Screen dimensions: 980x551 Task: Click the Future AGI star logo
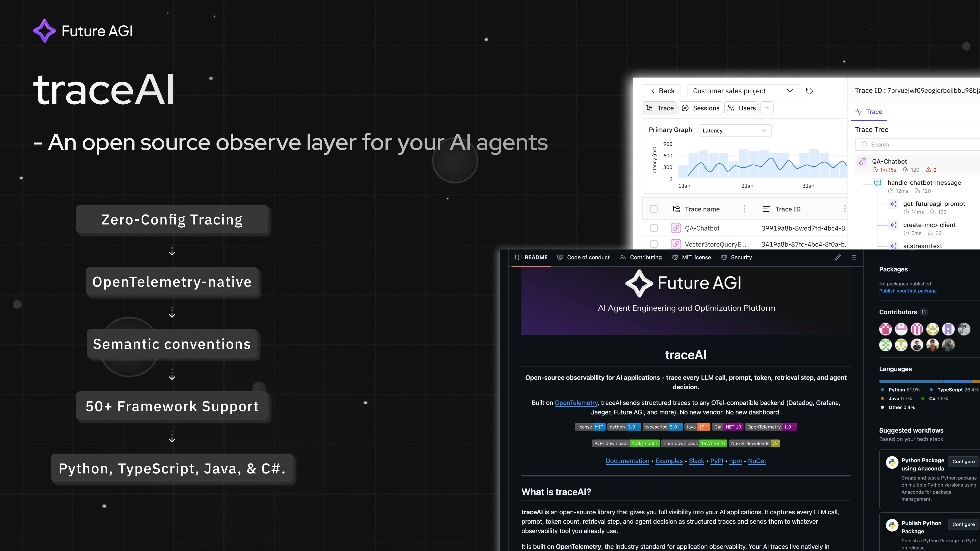pos(44,31)
